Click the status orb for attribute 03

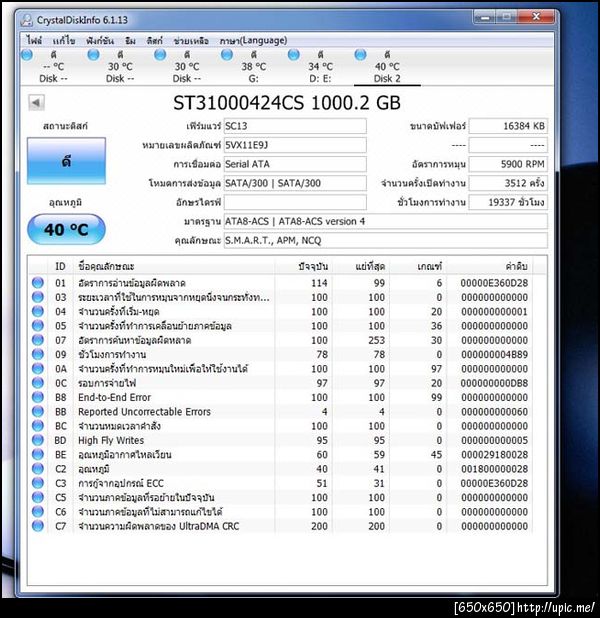click(x=38, y=297)
